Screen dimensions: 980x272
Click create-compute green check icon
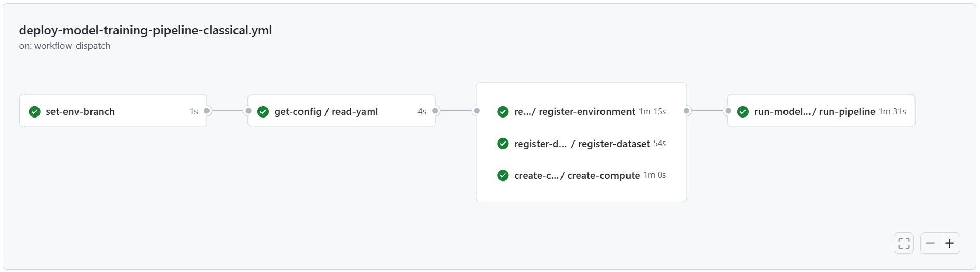tap(503, 175)
